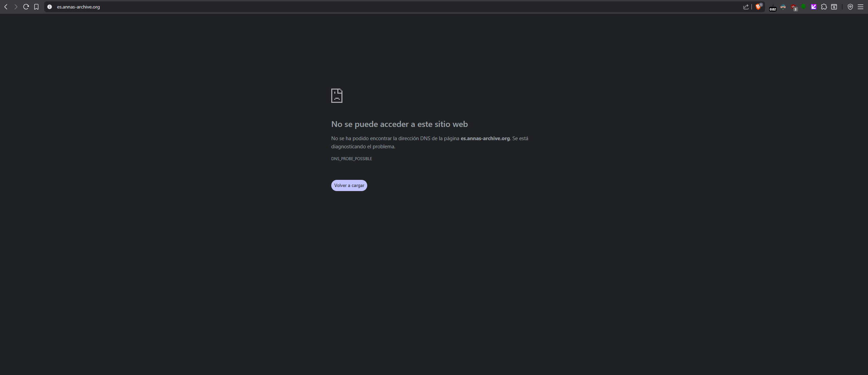Viewport: 868px width, 375px height.
Task: Reload the page with the refresh icon
Action: [x=26, y=7]
